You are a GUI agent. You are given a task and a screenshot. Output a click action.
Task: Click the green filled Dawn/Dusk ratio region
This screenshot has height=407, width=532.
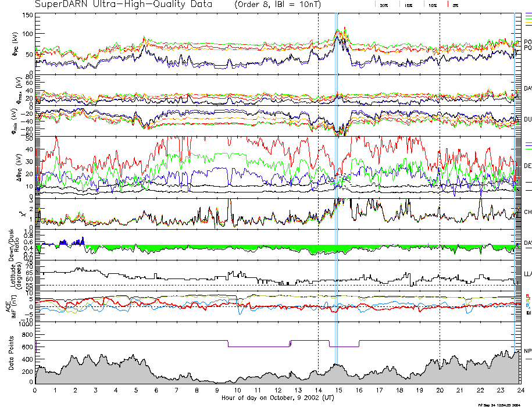[174, 248]
